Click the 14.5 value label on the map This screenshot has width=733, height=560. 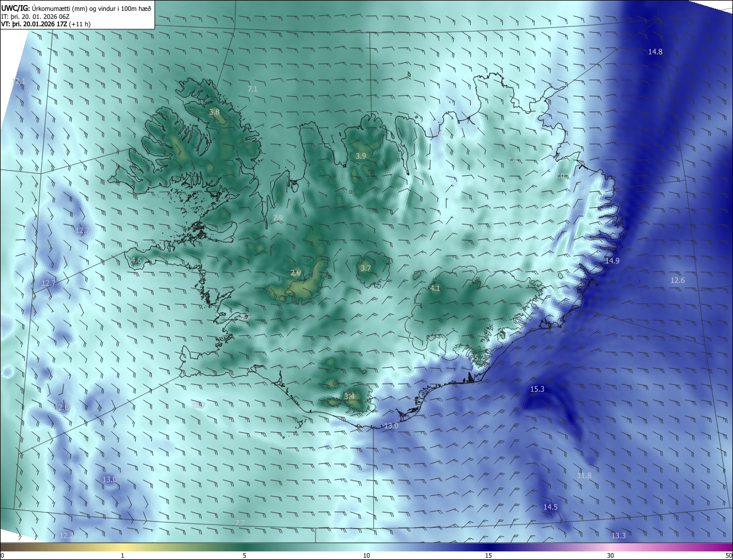click(x=550, y=507)
